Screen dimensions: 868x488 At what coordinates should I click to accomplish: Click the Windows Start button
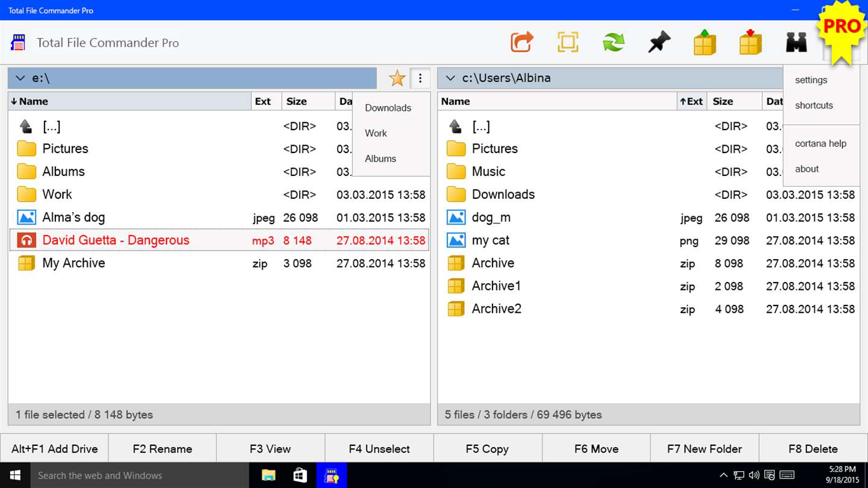click(15, 475)
